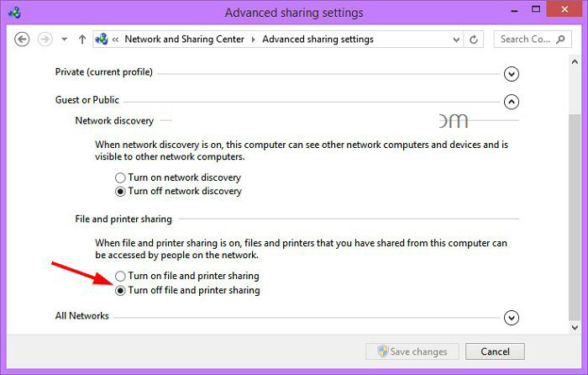The image size is (588, 375).
Task: Collapse the Guest or Public section
Action: click(x=512, y=102)
